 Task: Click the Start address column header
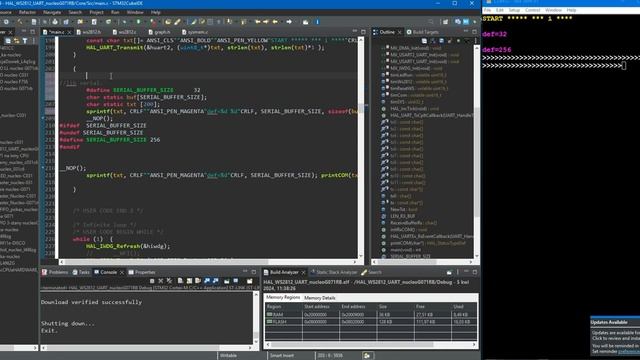coord(320,307)
